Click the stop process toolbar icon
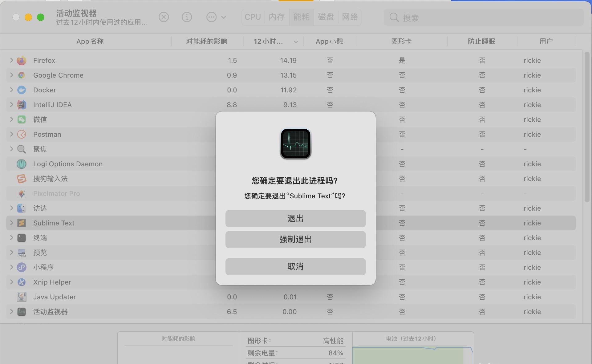The height and width of the screenshot is (364, 592). [x=164, y=17]
